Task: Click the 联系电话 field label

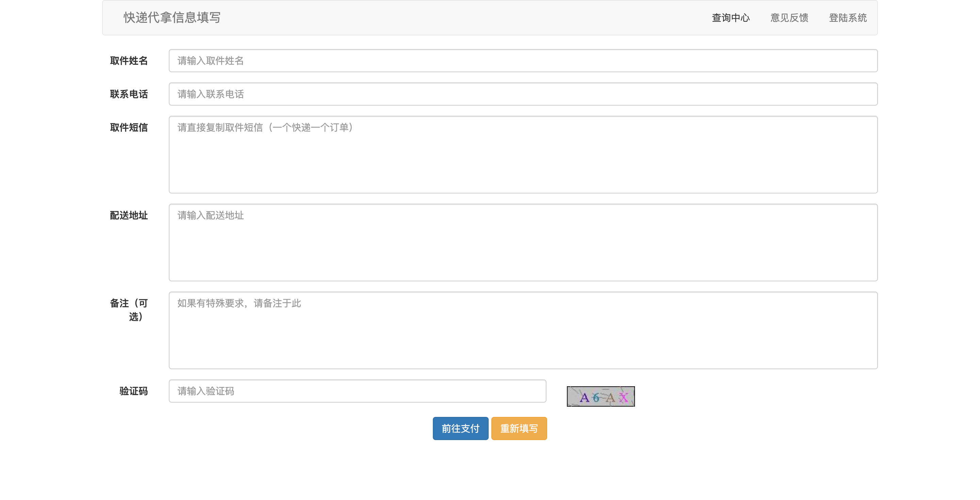Action: point(129,94)
